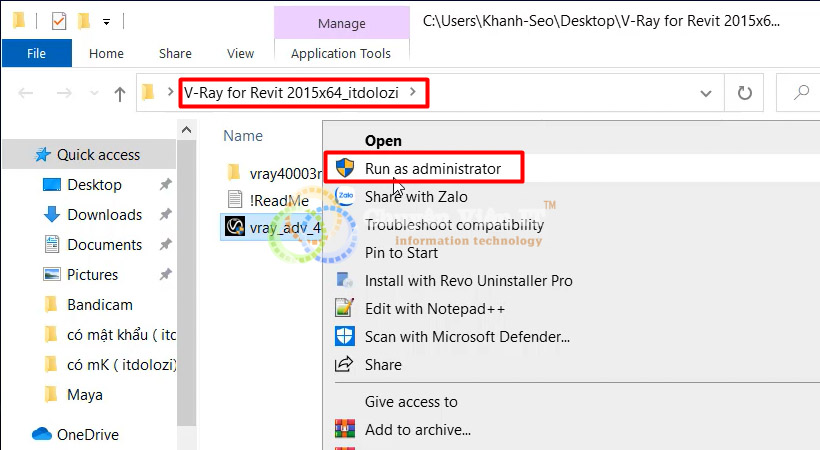Open Desktop in navigation pane

(x=94, y=185)
